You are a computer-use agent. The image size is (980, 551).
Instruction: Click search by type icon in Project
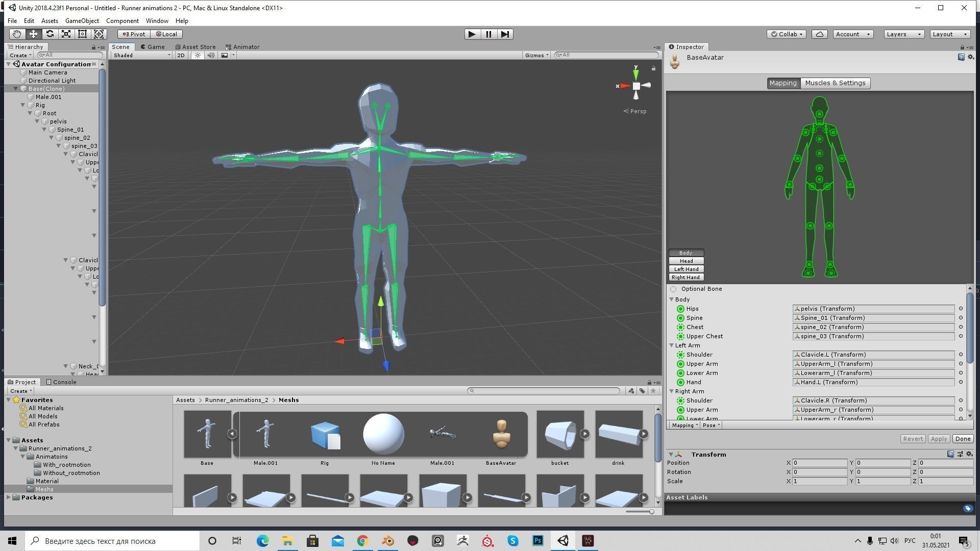click(x=631, y=391)
